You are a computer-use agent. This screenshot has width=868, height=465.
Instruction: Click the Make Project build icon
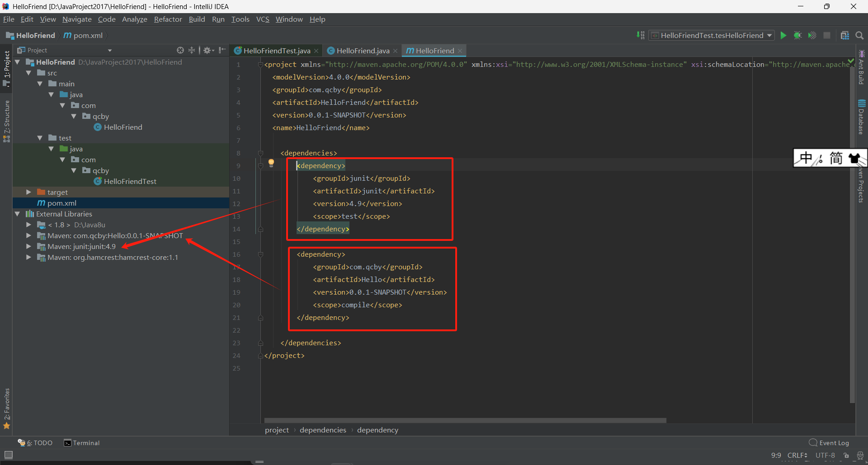(x=641, y=35)
